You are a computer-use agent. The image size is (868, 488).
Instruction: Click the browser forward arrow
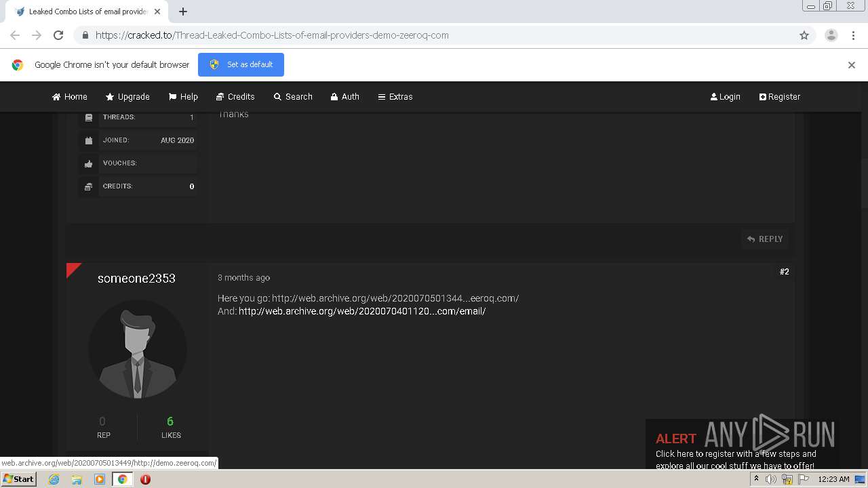pyautogui.click(x=37, y=35)
